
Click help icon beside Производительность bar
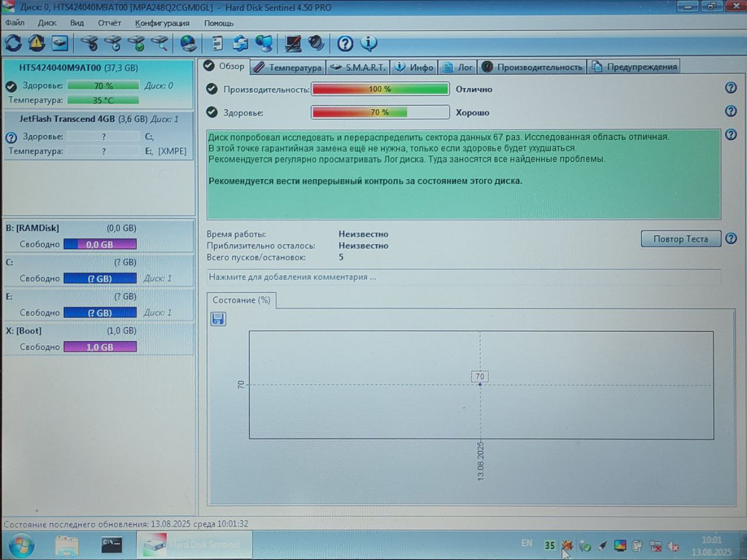(x=731, y=88)
